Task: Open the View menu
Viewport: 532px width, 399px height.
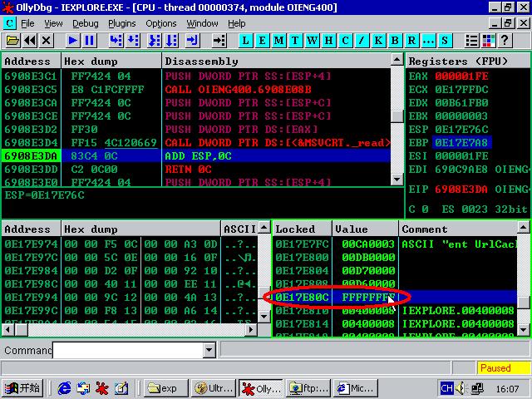Action: click(53, 23)
